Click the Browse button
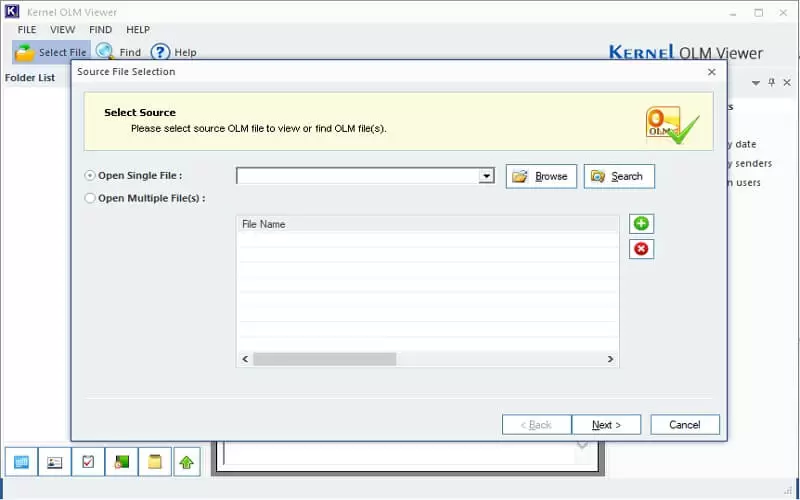800x500 pixels. pos(541,176)
